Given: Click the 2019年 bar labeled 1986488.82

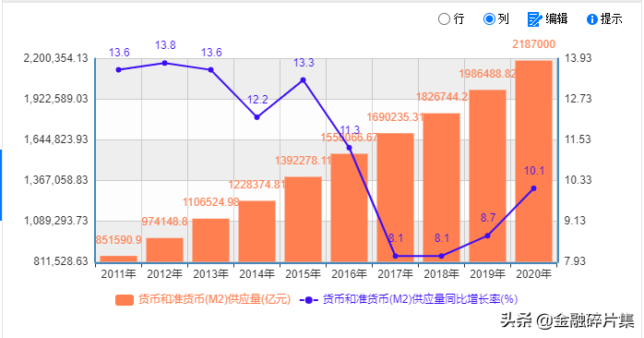Looking at the screenshot, I should (x=487, y=176).
